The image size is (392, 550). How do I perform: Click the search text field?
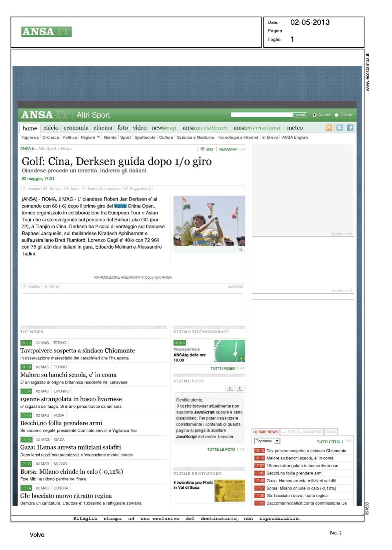pos(261,115)
